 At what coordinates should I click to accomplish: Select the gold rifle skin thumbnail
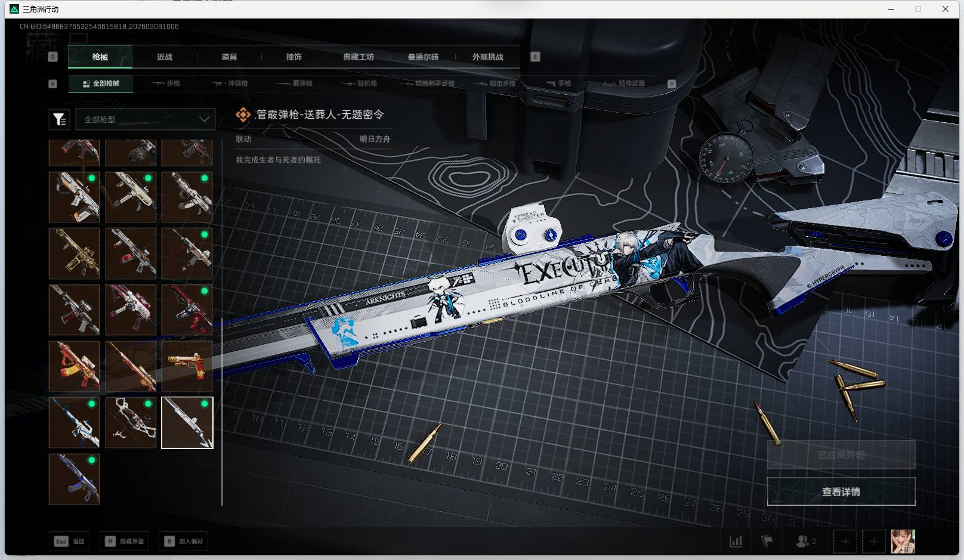pos(74,253)
